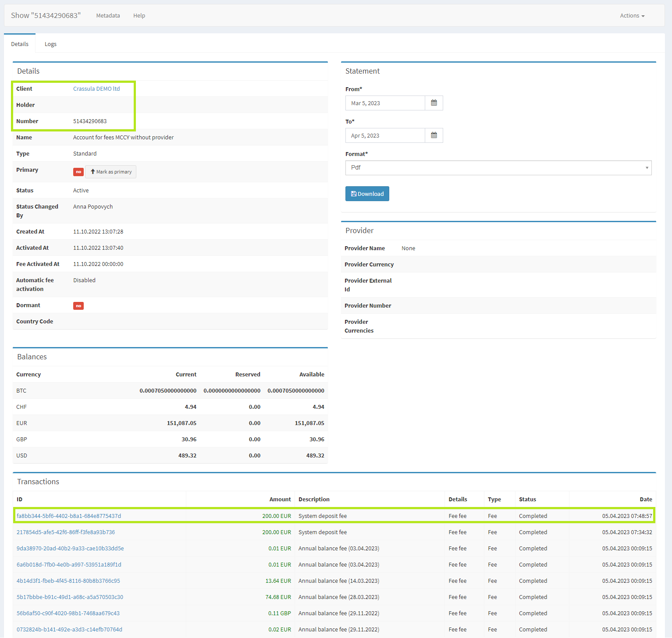The width and height of the screenshot is (672, 638).
Task: Open transaction fa8bb344-5bf6-4402-b8a1-684e8775437d
Action: point(69,516)
